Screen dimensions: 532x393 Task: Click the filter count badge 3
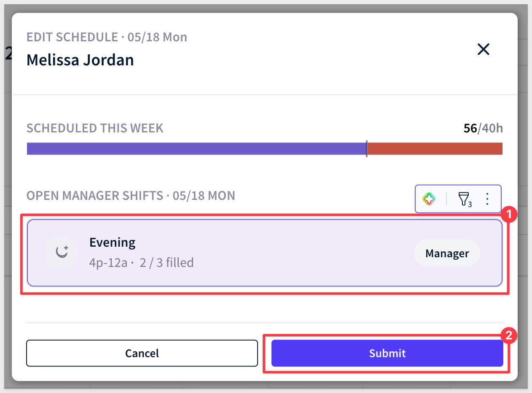tap(470, 204)
